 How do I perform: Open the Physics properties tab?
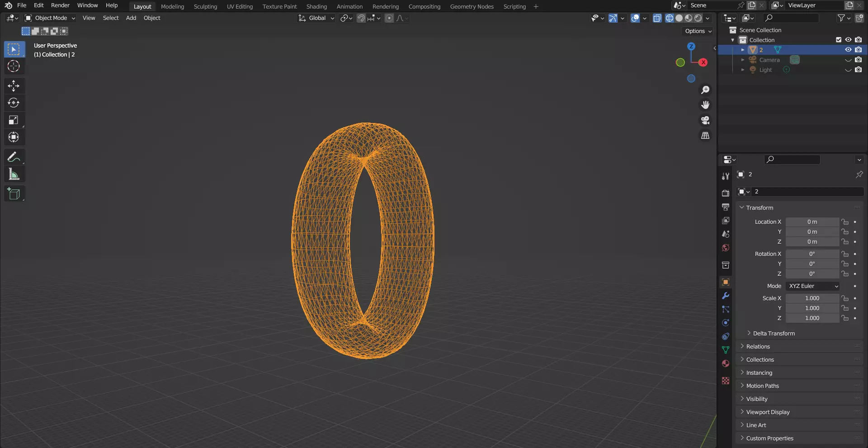726,323
